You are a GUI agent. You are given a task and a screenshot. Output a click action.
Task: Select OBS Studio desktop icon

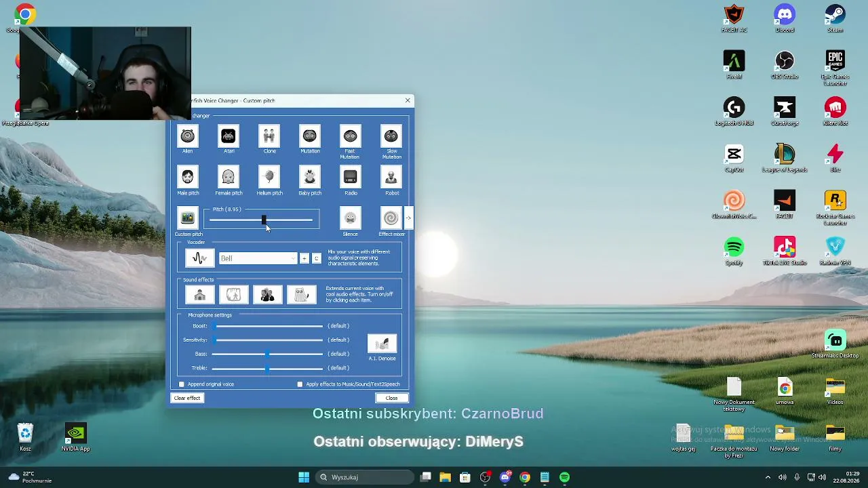785,65
